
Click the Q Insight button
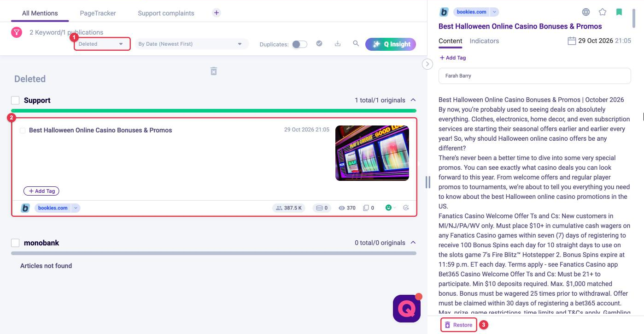point(391,44)
